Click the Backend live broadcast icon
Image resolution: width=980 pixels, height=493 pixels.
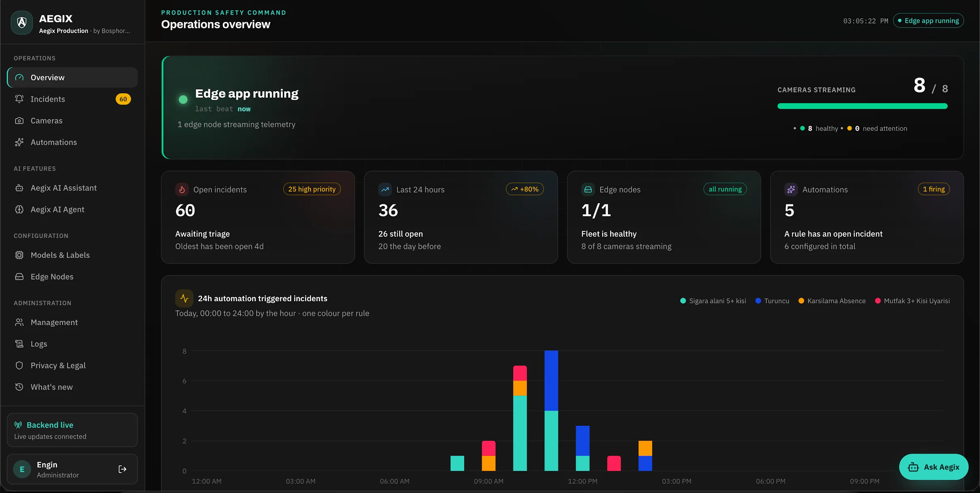(18, 425)
